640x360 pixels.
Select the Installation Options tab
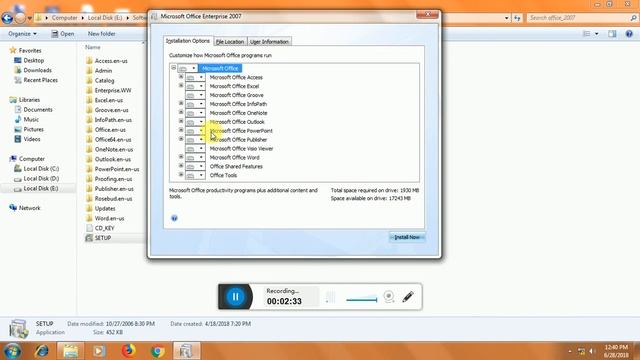tap(188, 41)
